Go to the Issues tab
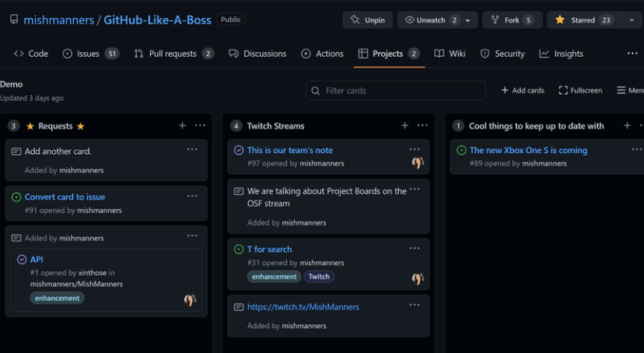This screenshot has width=644, height=353. pos(91,54)
